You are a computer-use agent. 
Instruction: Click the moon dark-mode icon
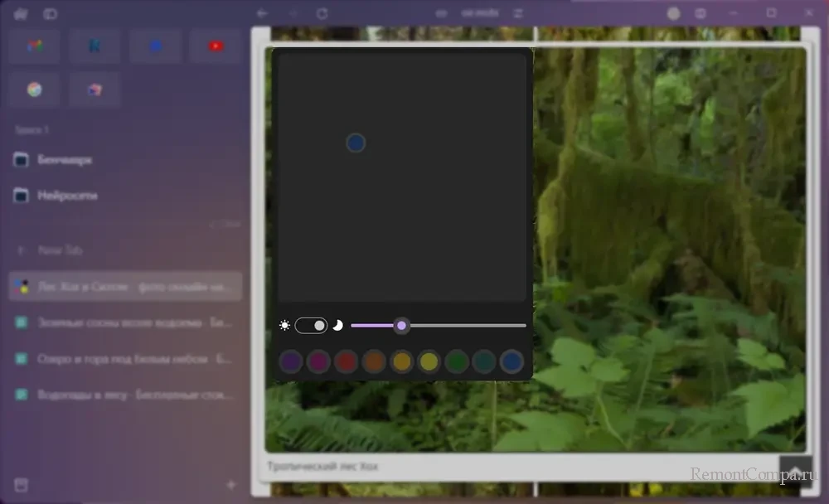click(337, 326)
